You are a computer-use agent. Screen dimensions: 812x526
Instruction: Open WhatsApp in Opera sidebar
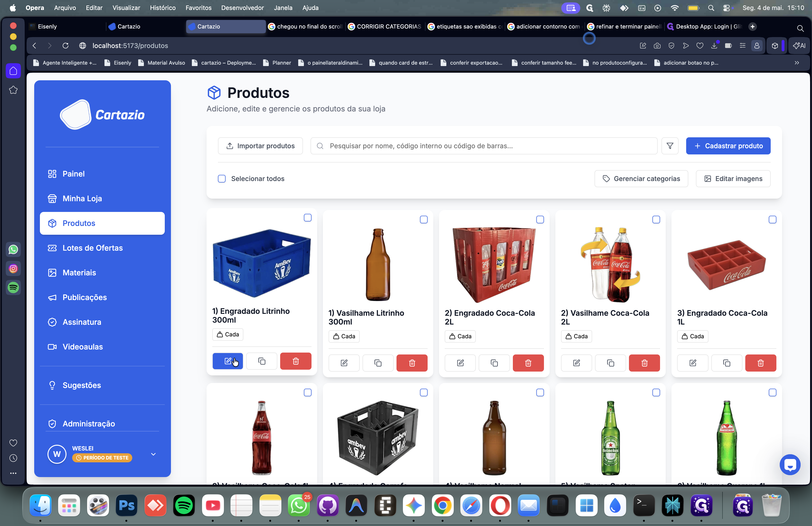(x=13, y=249)
